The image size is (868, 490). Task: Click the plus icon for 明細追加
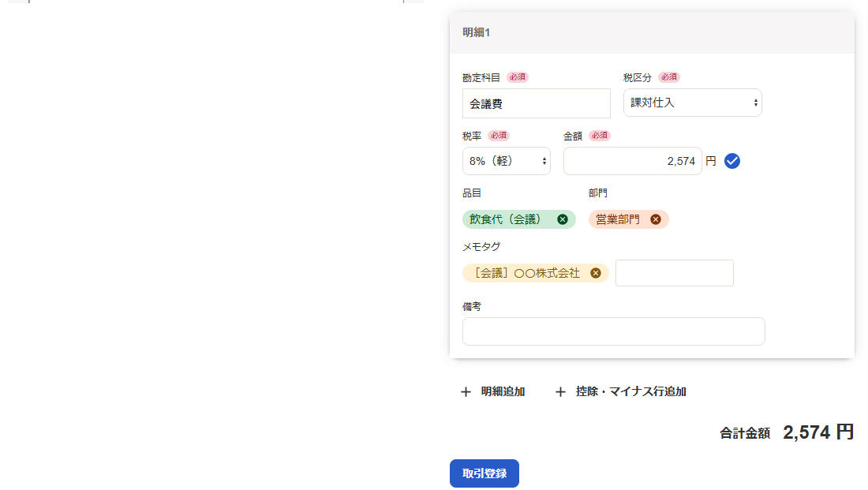466,392
